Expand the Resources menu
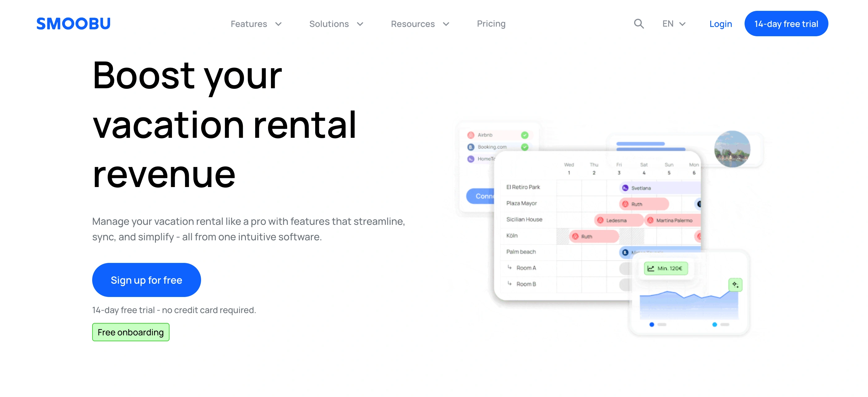Image resolution: width=868 pixels, height=397 pixels. click(420, 24)
